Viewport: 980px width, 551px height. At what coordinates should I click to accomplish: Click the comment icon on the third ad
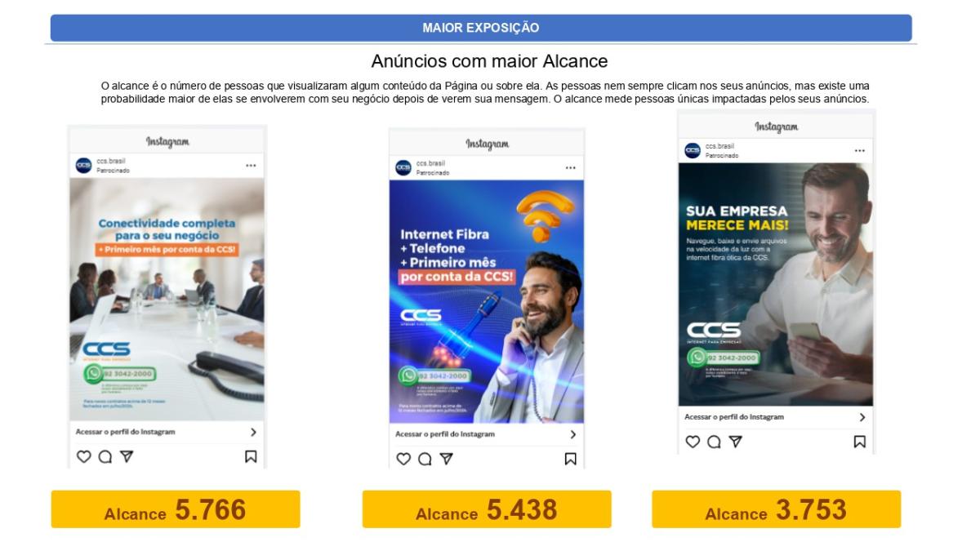715,441
